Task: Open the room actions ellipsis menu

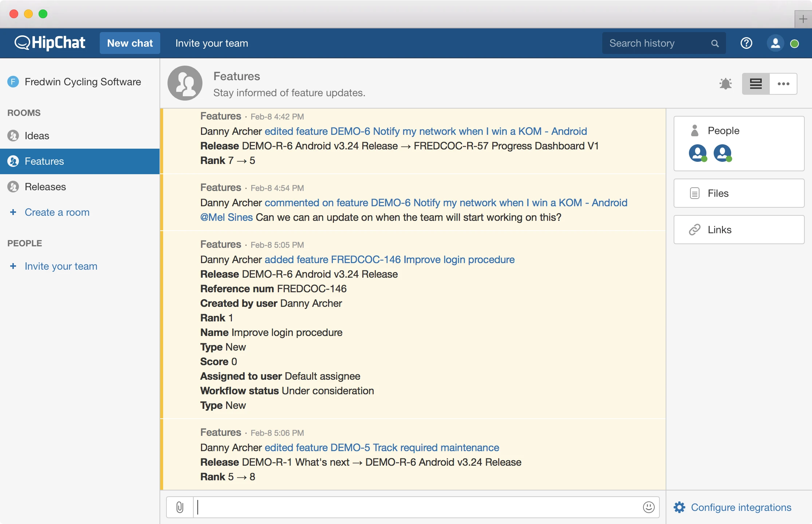Action: (783, 84)
